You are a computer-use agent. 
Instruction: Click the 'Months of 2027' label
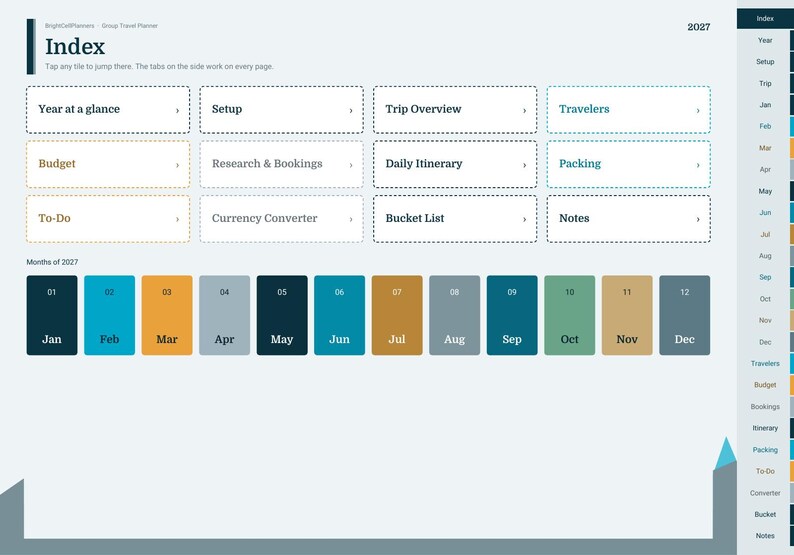pyautogui.click(x=52, y=262)
